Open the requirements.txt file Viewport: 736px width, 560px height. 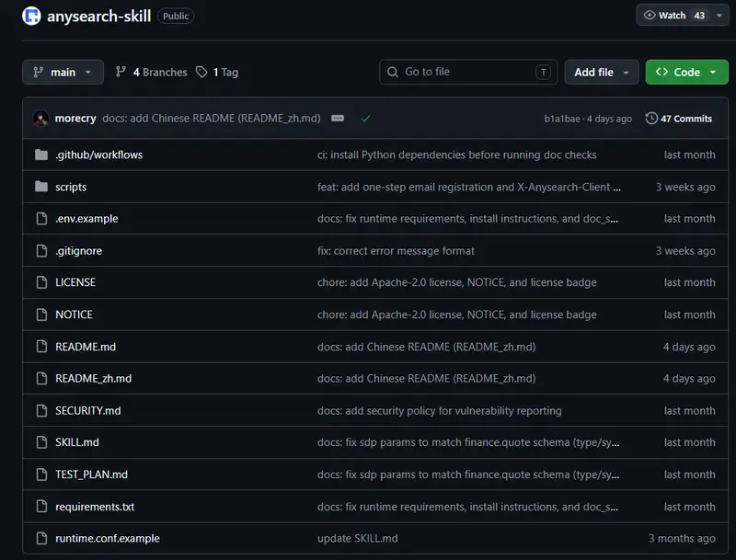pyautogui.click(x=95, y=507)
